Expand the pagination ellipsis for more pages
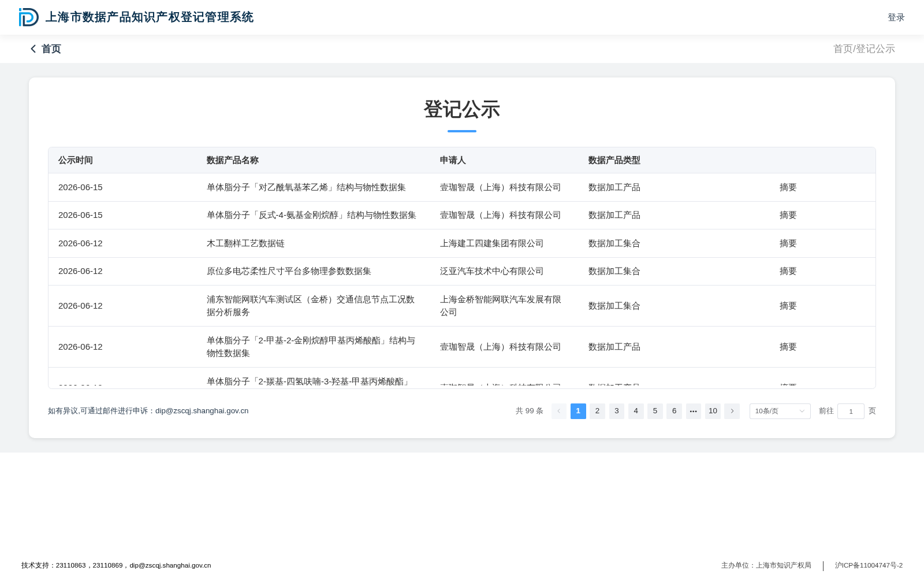This screenshot has height=578, width=924. point(694,411)
